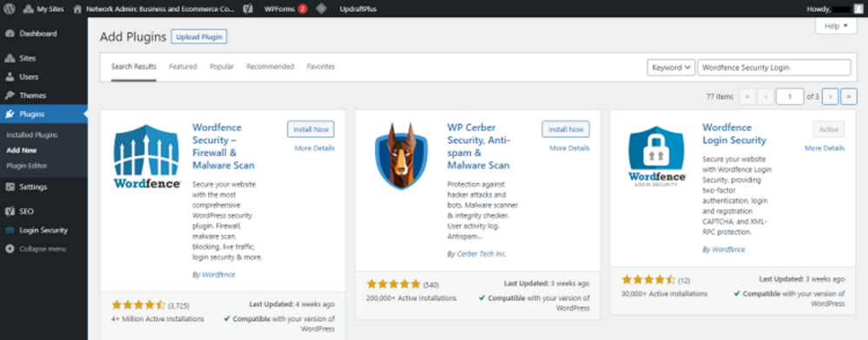The image size is (868, 340).
Task: Select Add New submenu item
Action: coord(22,150)
